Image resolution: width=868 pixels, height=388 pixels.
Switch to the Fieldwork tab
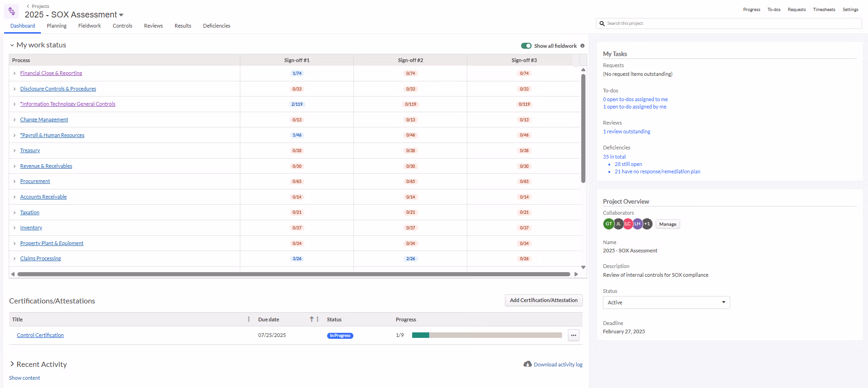(90, 26)
